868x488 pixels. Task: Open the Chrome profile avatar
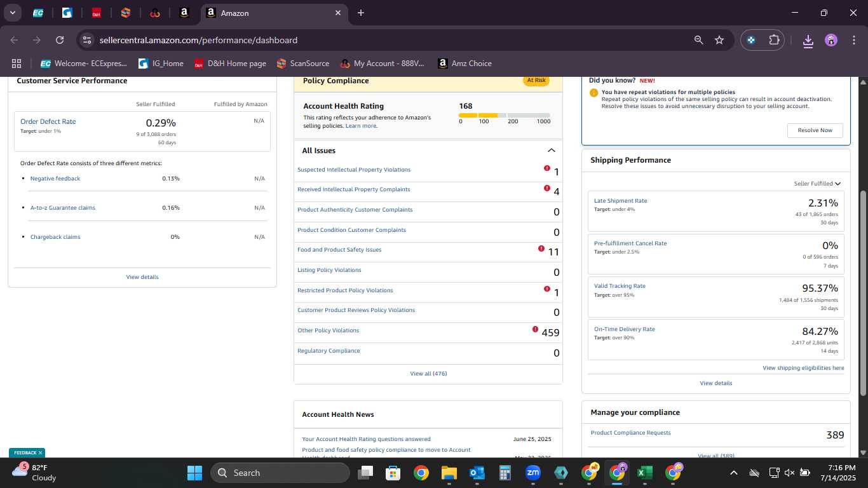pos(831,40)
